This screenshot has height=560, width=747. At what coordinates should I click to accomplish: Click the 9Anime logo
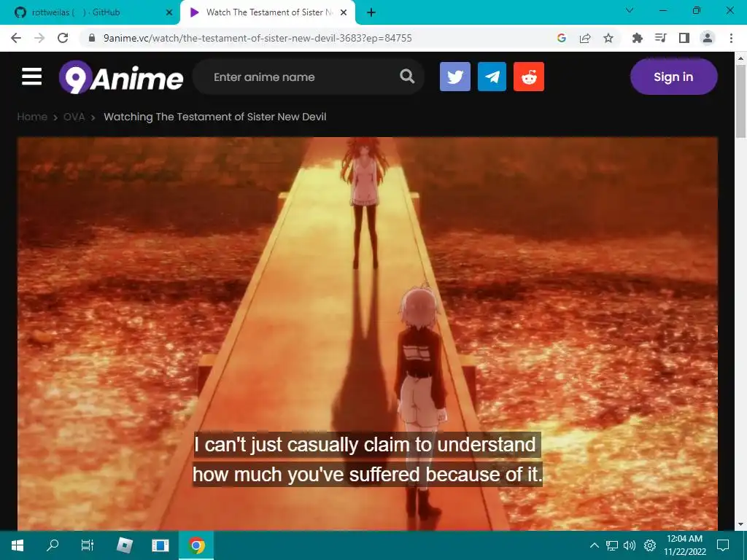(121, 77)
